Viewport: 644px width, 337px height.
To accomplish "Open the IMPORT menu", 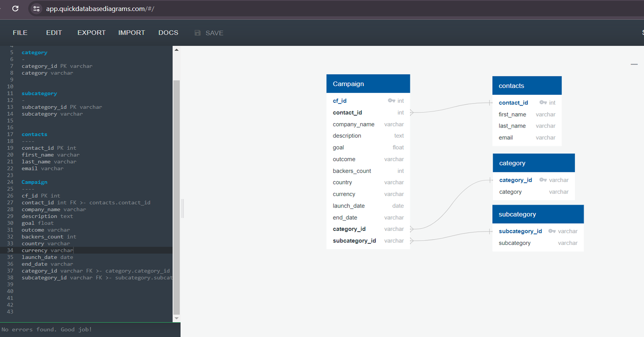I will (x=132, y=33).
